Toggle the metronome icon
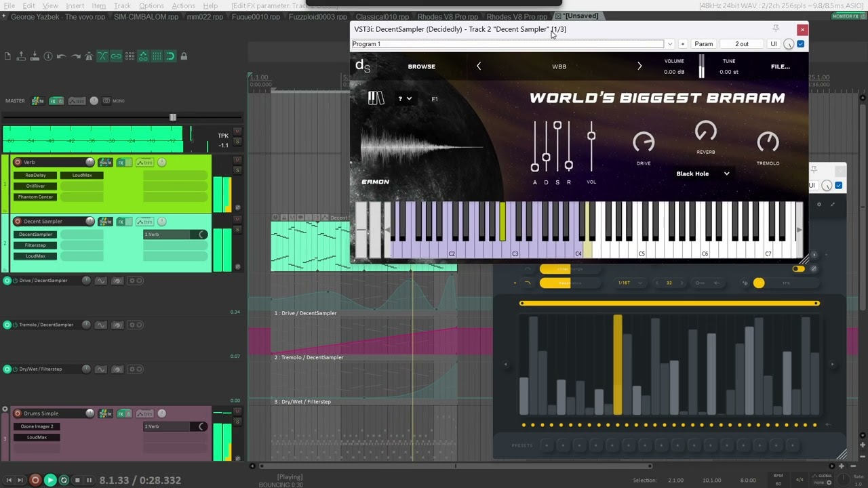Image resolution: width=868 pixels, height=488 pixels. pos(89,56)
